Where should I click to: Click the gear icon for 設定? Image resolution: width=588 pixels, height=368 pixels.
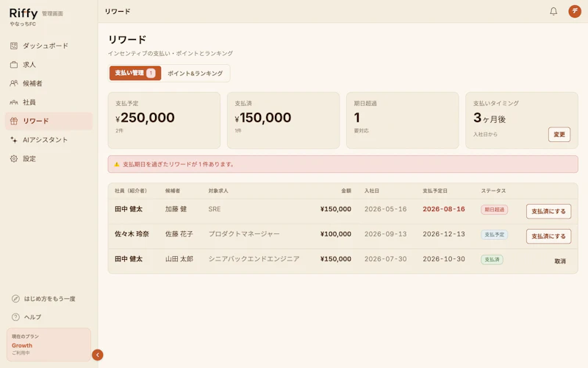[x=14, y=158]
